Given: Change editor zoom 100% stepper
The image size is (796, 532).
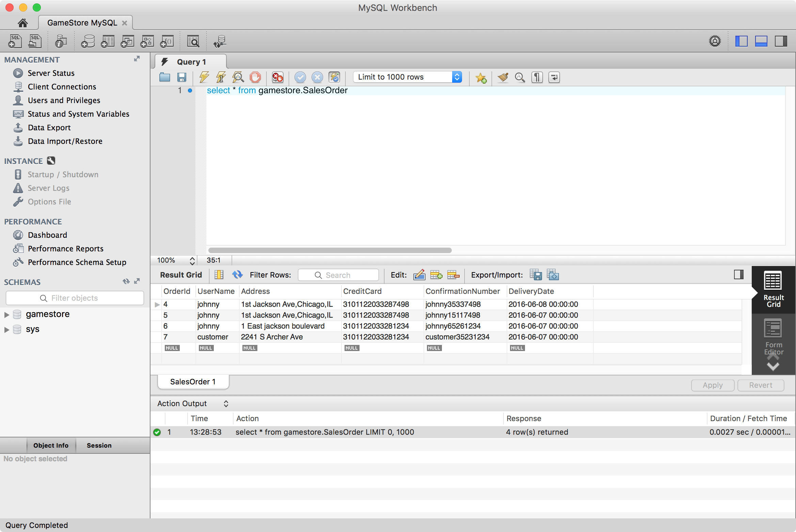Looking at the screenshot, I should tap(192, 261).
